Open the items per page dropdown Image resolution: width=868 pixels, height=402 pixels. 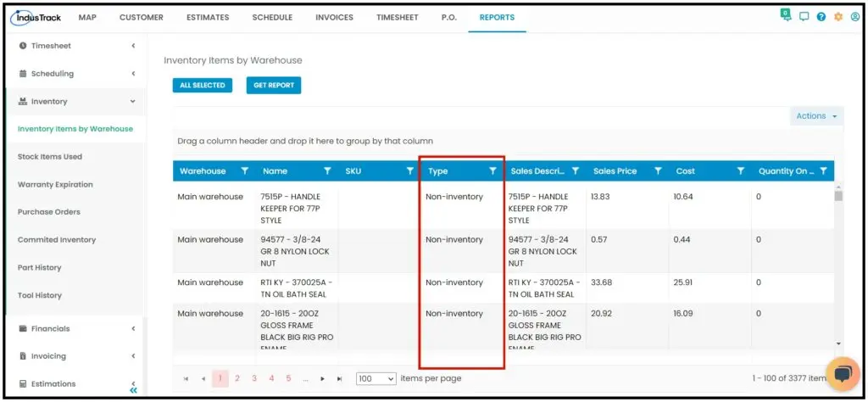[x=376, y=379]
